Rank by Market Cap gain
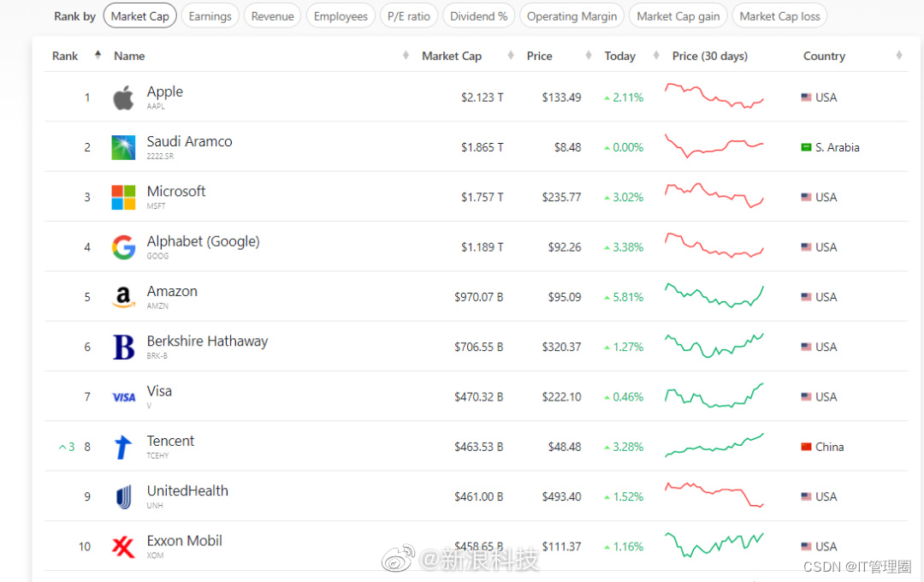Image resolution: width=924 pixels, height=582 pixels. coord(678,16)
